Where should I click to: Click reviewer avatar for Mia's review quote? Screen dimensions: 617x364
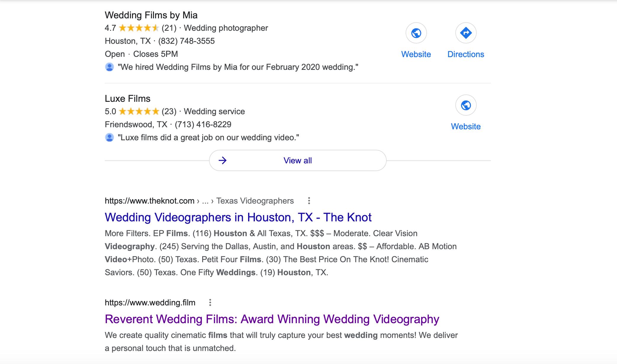click(110, 67)
